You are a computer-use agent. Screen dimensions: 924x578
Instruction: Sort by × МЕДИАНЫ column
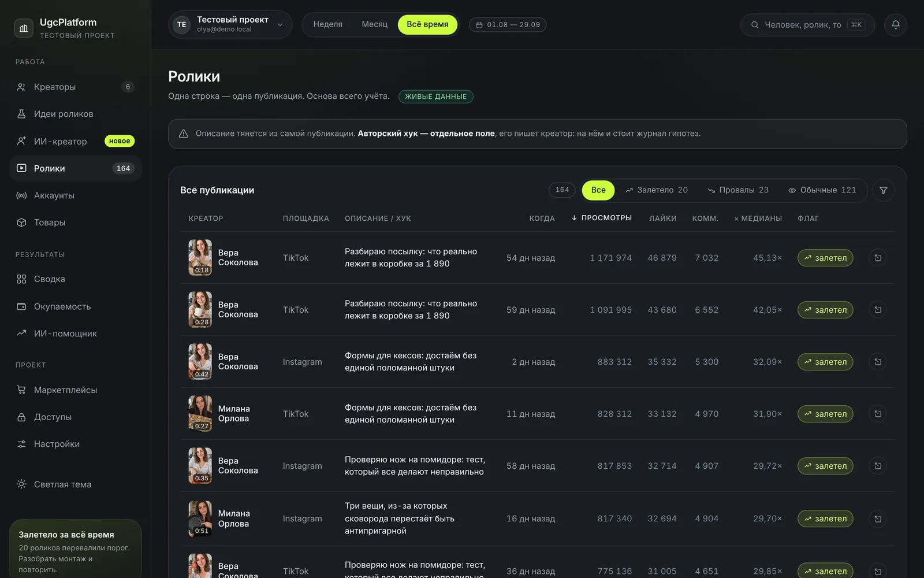click(758, 218)
